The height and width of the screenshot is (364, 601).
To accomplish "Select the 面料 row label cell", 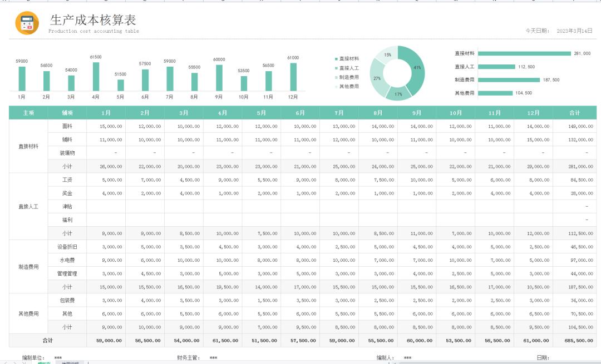I will [67, 126].
